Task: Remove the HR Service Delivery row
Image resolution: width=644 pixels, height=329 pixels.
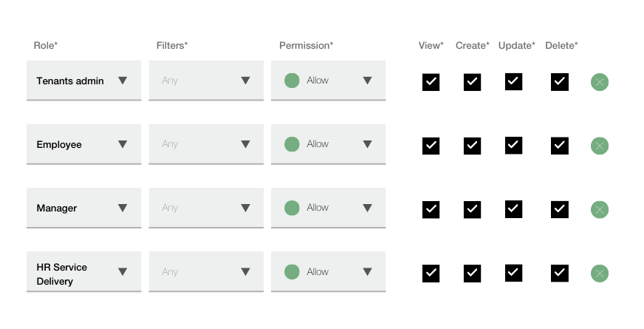Action: click(599, 273)
